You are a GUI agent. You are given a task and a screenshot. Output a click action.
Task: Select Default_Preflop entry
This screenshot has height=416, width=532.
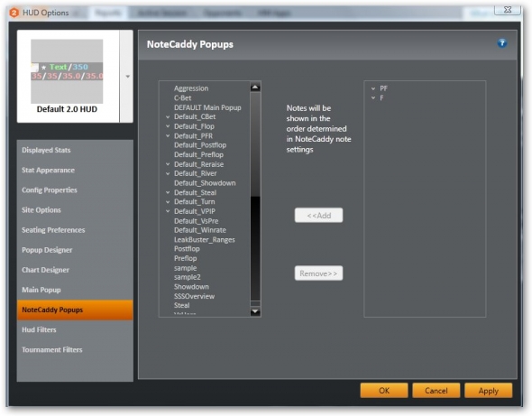click(198, 154)
